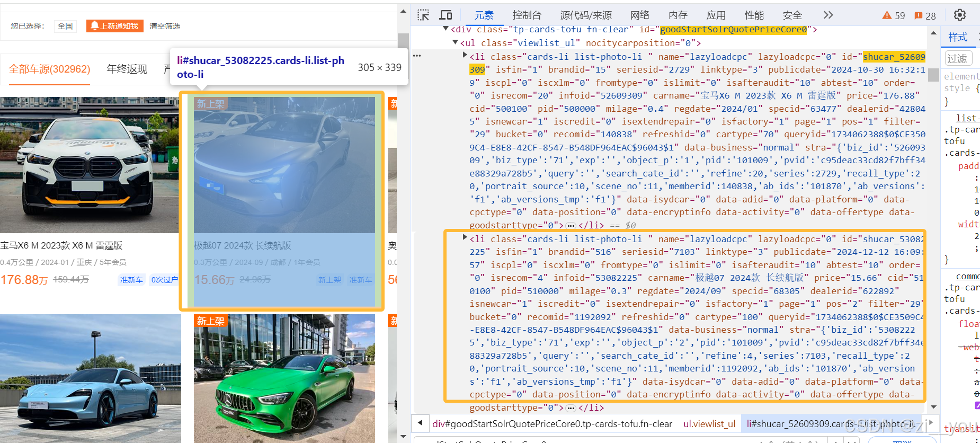The height and width of the screenshot is (443, 980).
Task: Expand the li shucar_52609309 node
Action: [465, 55]
